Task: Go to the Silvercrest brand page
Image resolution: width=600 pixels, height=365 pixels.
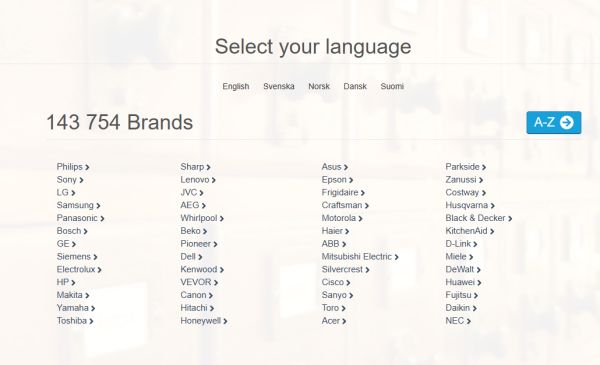Action: [x=345, y=269]
